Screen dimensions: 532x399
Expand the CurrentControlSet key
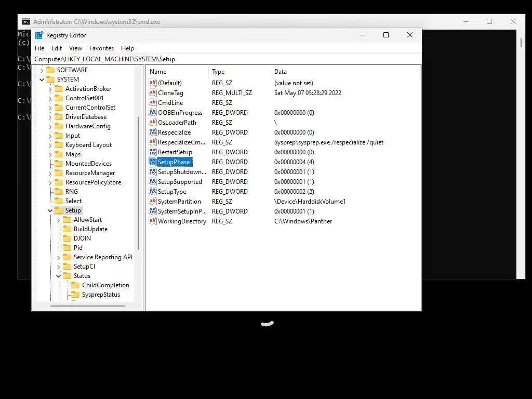(x=50, y=108)
